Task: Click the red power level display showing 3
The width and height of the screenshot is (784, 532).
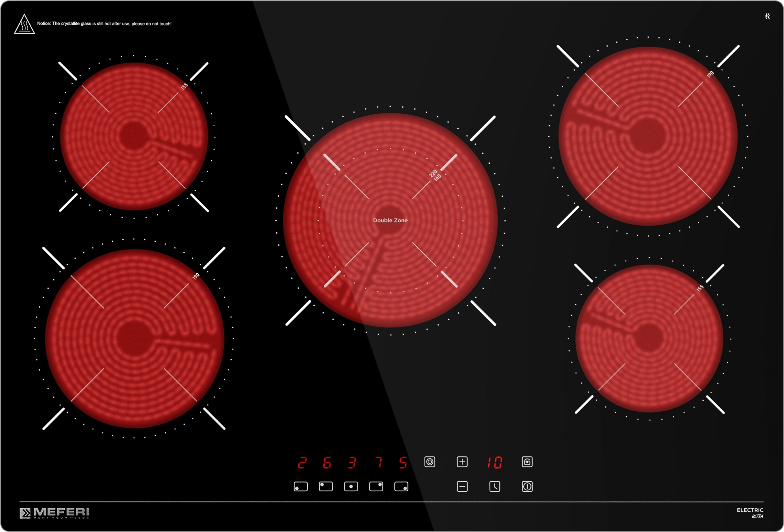Action: 352,463
